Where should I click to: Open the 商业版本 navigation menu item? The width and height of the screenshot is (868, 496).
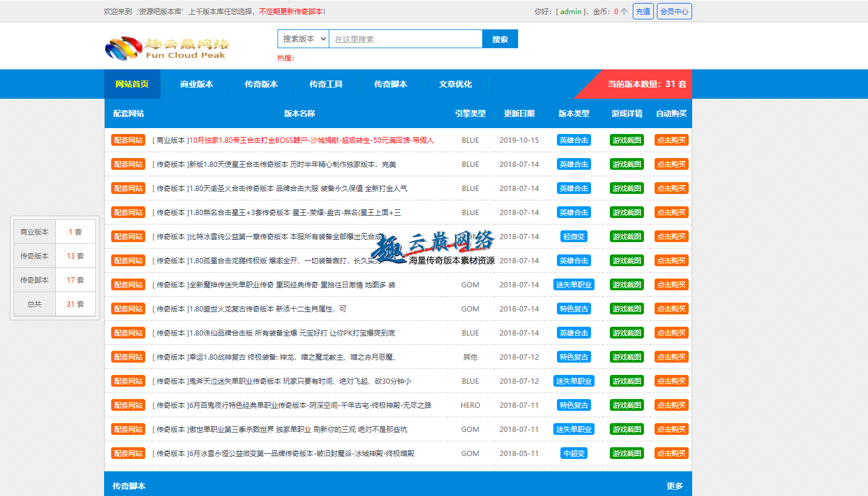point(196,84)
